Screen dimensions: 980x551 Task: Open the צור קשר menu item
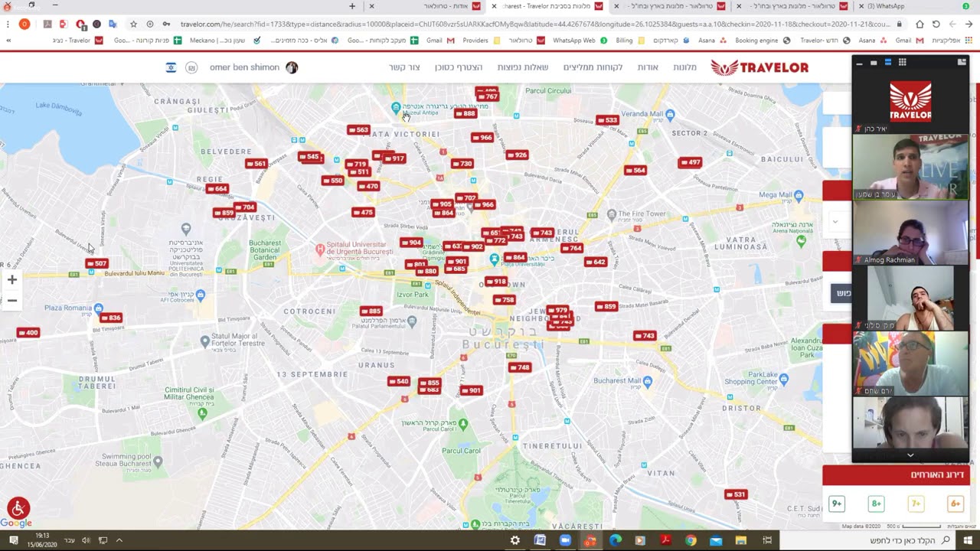(x=404, y=67)
